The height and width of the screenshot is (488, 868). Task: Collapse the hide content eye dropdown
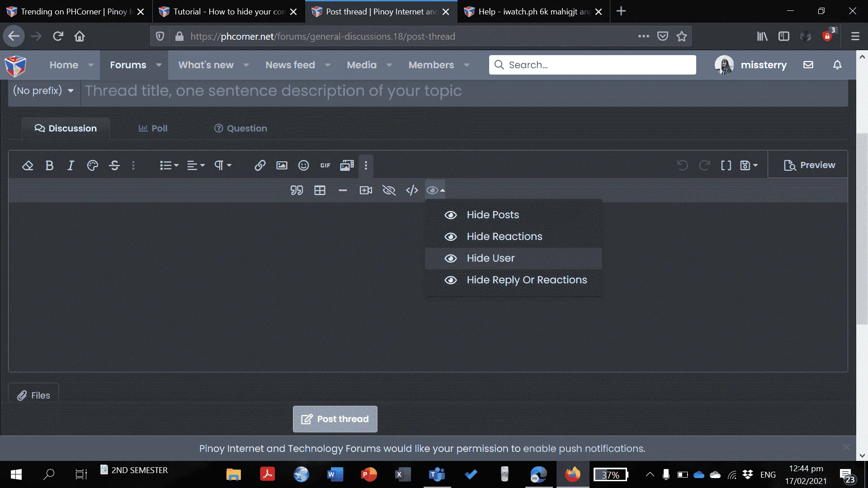(x=435, y=190)
